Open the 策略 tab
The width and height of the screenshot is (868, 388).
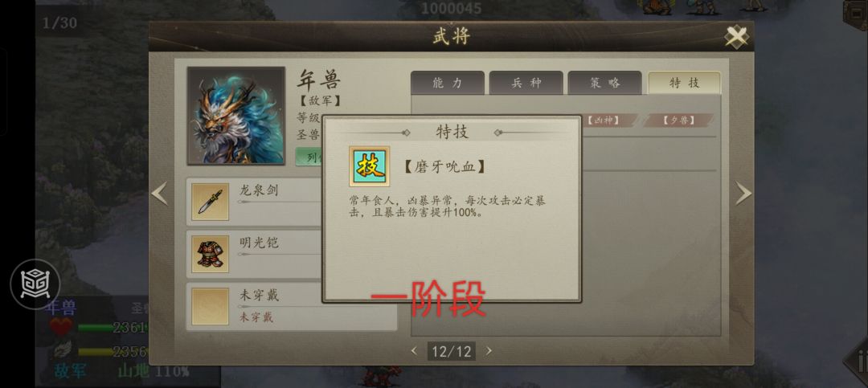[604, 83]
